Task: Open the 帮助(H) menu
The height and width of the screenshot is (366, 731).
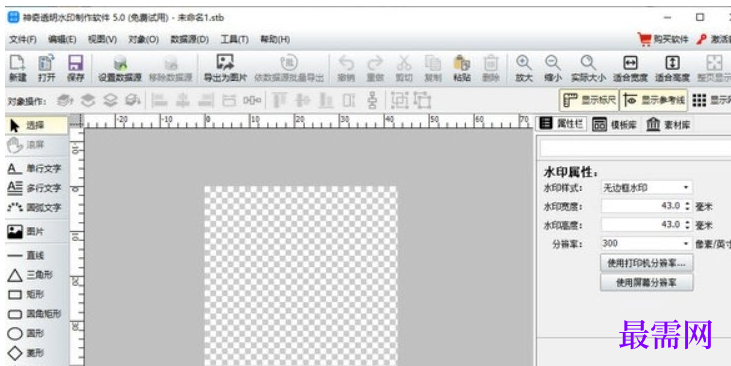Action: click(275, 40)
